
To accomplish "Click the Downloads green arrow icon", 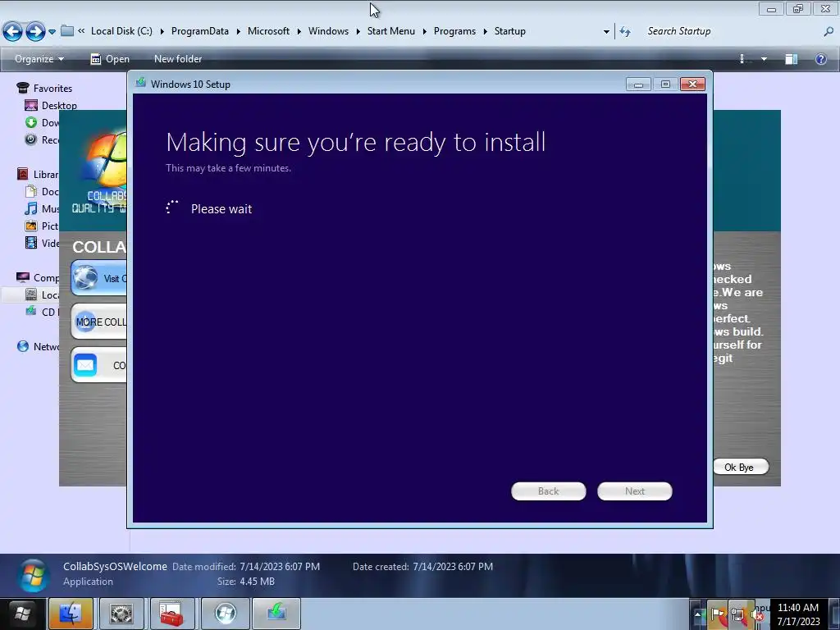I will click(x=31, y=123).
